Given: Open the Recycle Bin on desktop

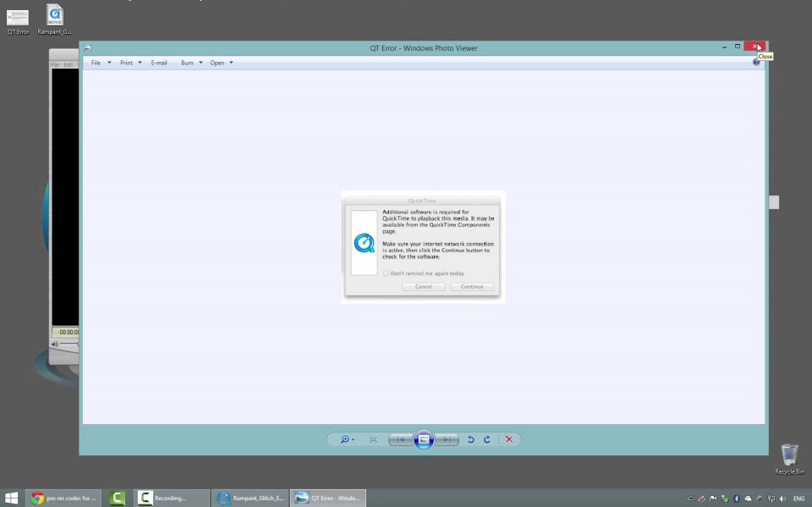Looking at the screenshot, I should point(789,458).
